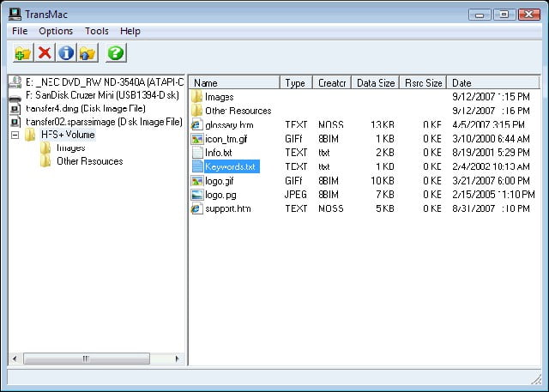
Task: Select Images label in the tree
Action: click(71, 148)
